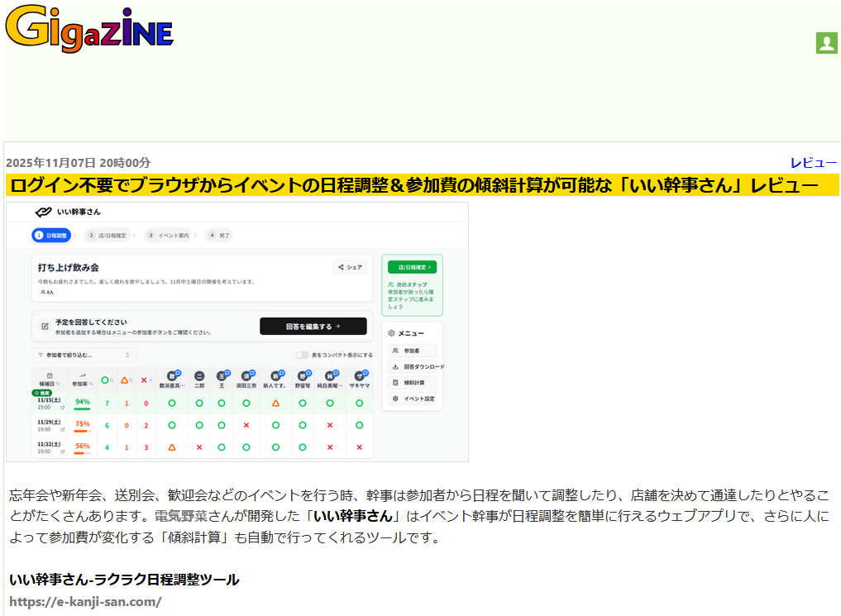Screen dimensions: 841x616
Task: Click the 須田三奈 participant avatar
Action: (x=246, y=376)
